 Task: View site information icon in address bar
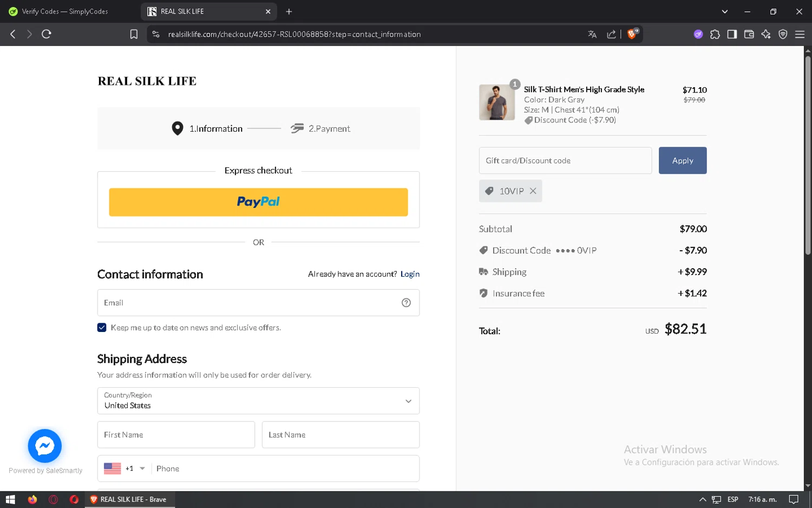(x=156, y=34)
